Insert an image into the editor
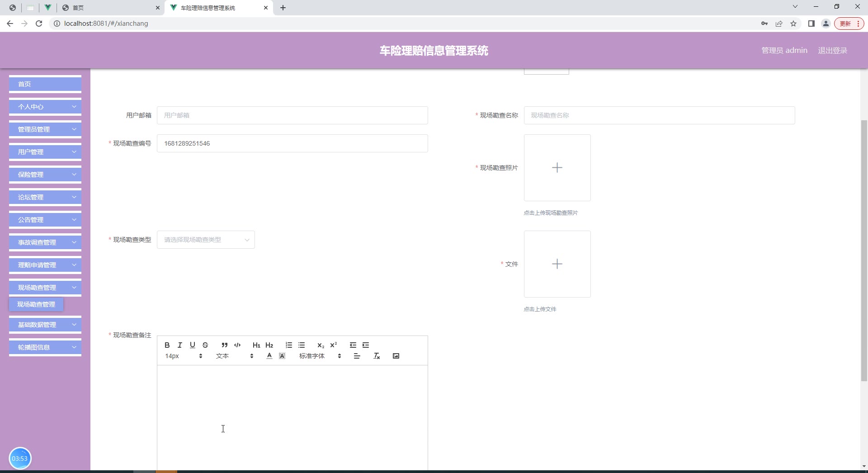This screenshot has width=868, height=473. point(396,356)
